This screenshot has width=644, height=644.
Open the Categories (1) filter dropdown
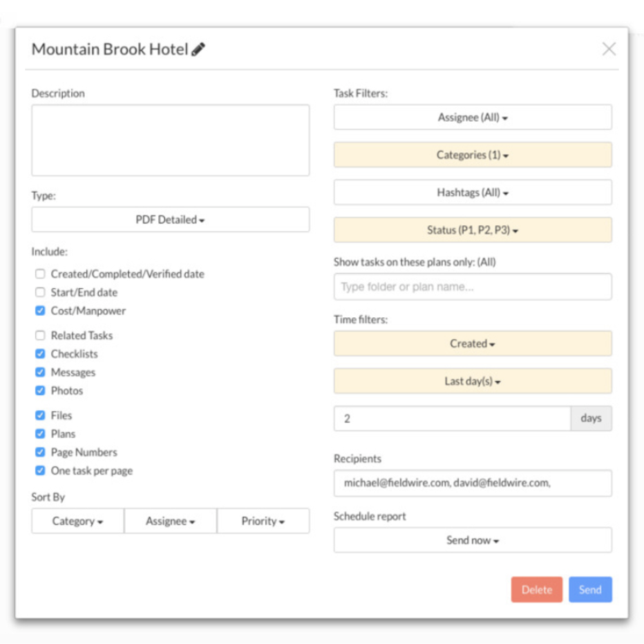coord(473,155)
